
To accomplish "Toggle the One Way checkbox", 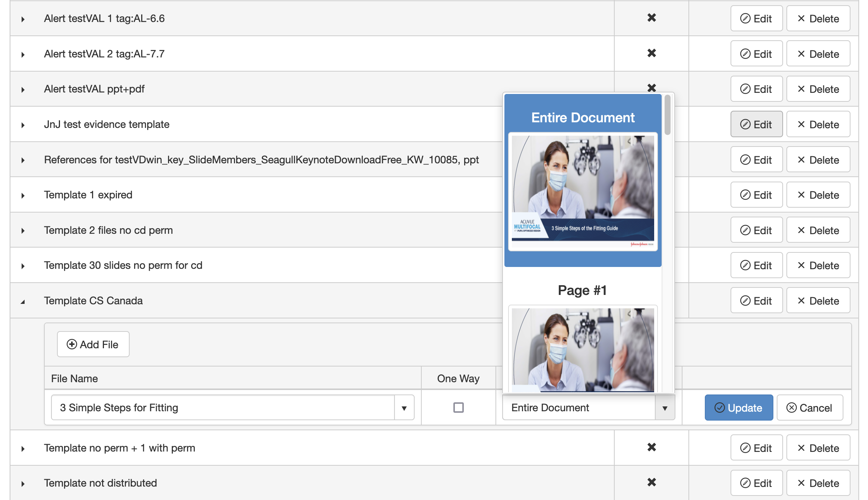I will pos(458,408).
